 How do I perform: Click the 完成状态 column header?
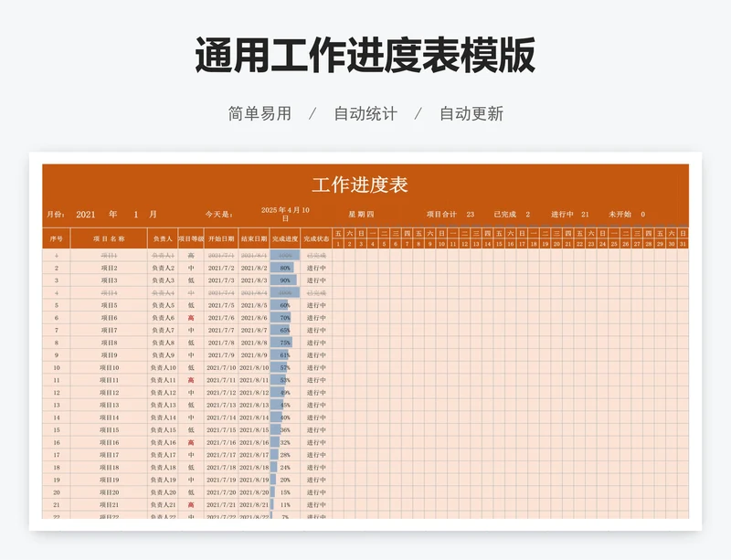click(316, 238)
